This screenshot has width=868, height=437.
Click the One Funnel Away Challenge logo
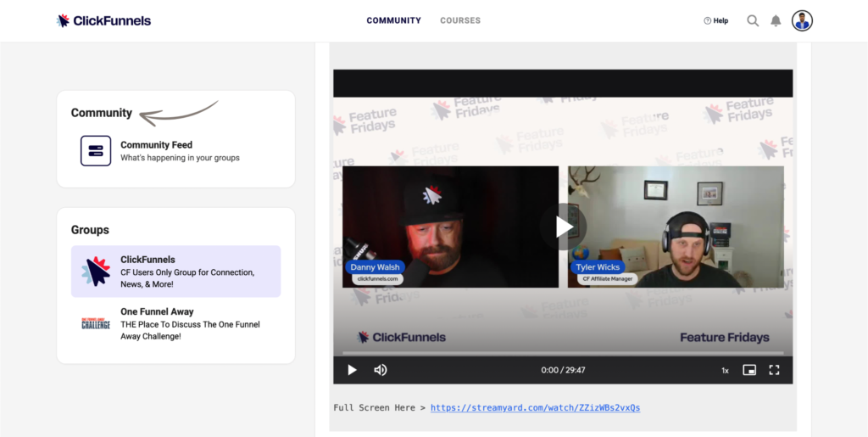[96, 323]
